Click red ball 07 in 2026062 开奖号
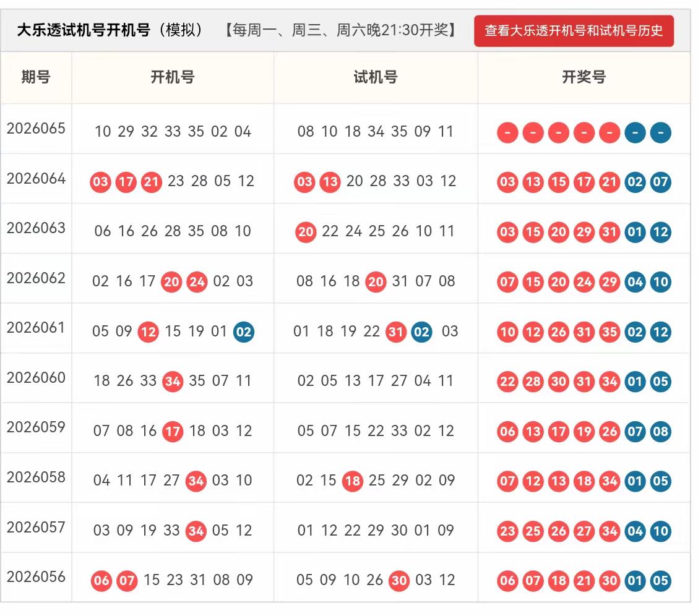698x616 pixels. pos(507,281)
